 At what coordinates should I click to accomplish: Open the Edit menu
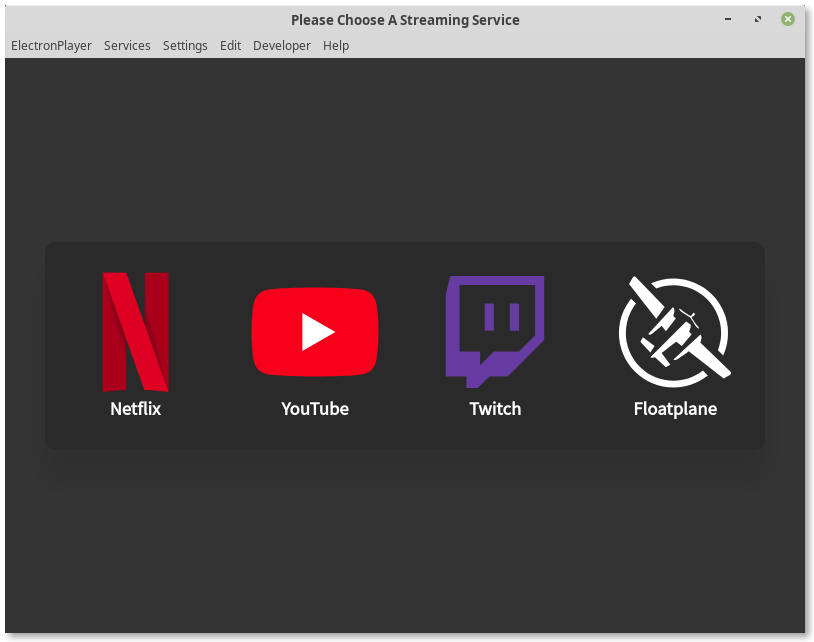click(x=230, y=46)
